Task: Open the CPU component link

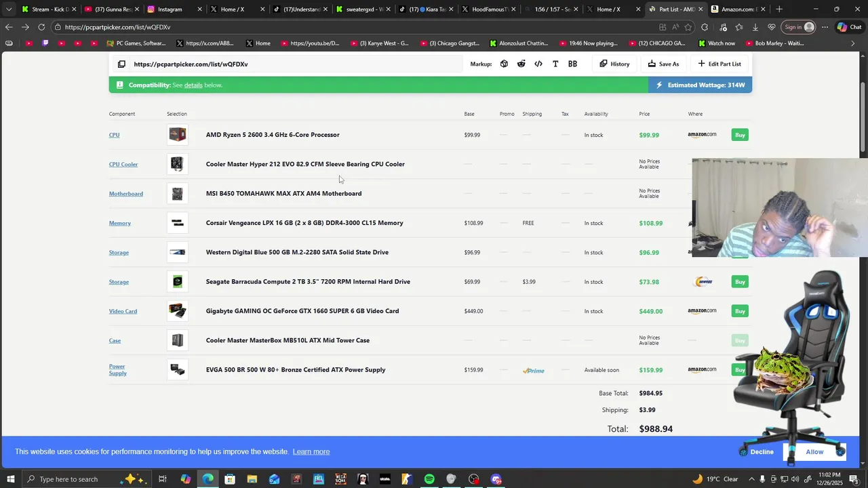Action: 114,135
